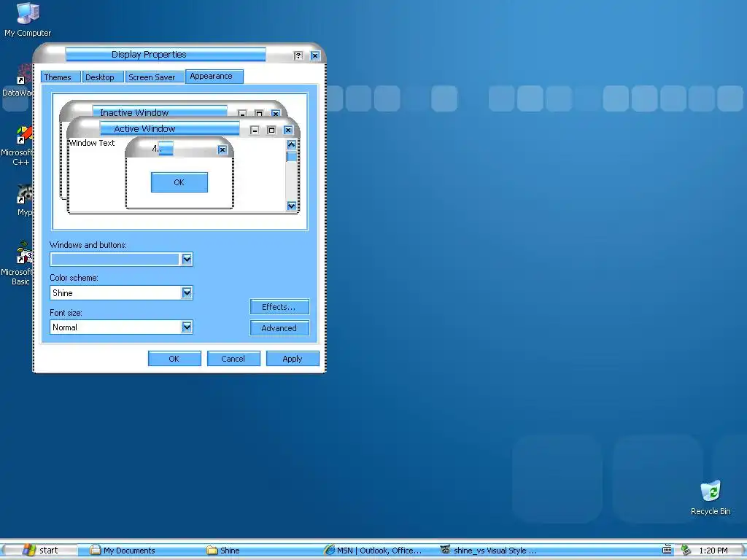Switch to the Themes tab
The height and width of the screenshot is (560, 747).
tap(61, 77)
